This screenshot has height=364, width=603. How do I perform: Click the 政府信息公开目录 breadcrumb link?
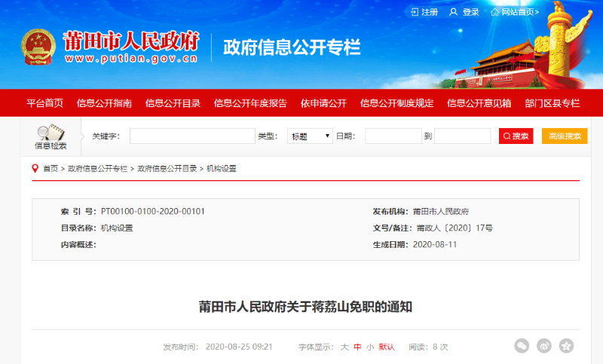167,169
